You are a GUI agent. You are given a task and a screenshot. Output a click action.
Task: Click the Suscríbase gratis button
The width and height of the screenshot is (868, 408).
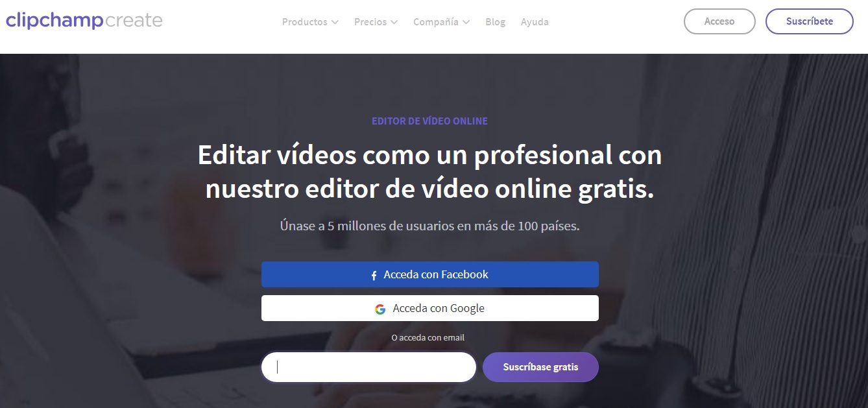click(x=540, y=367)
